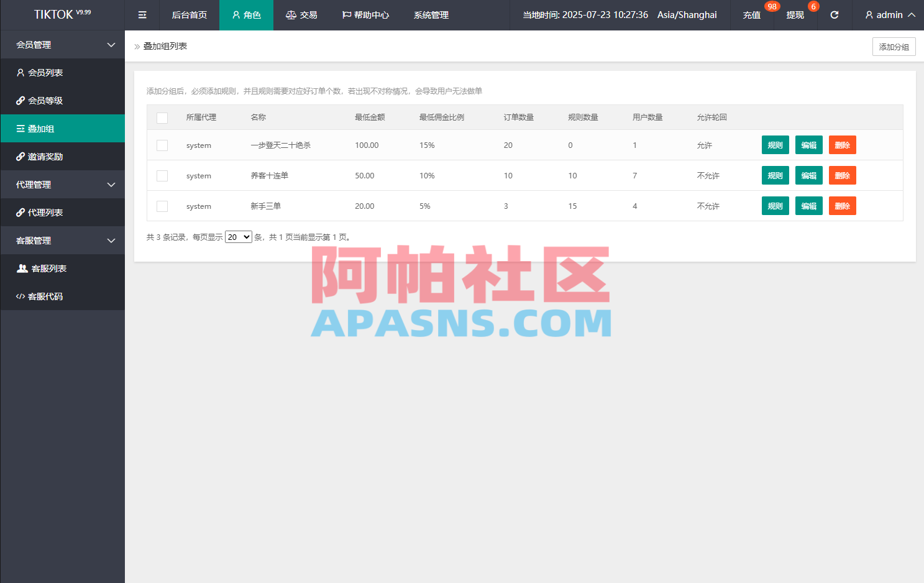
Task: Click 规则 button for 养客十连单
Action: [x=775, y=175]
